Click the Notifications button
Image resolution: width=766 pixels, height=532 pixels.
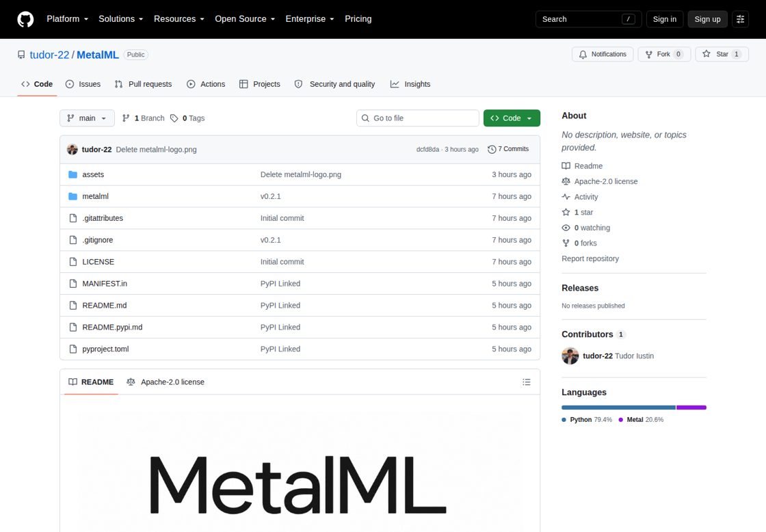tap(603, 54)
